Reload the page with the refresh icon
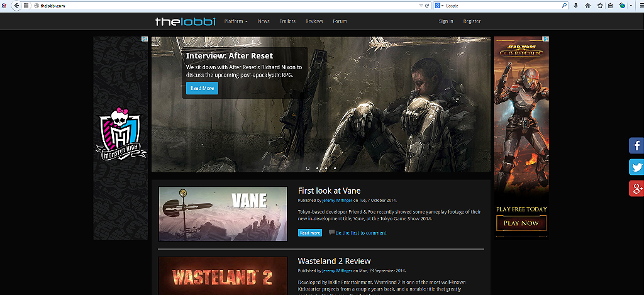644x295 pixels. click(427, 6)
